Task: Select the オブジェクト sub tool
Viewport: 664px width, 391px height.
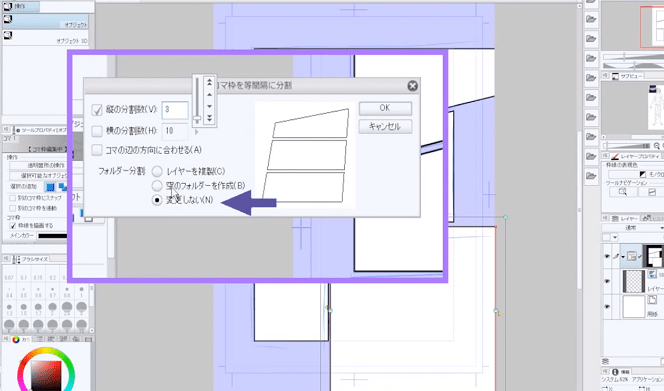Action: [x=48, y=21]
